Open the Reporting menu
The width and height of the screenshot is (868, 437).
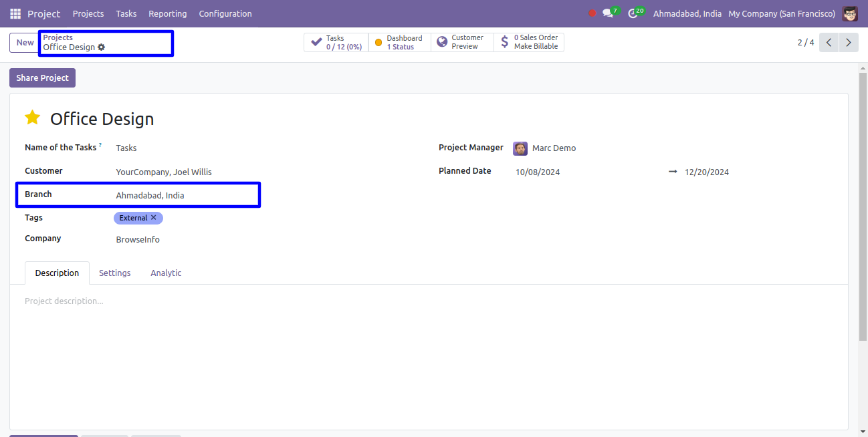(x=168, y=13)
